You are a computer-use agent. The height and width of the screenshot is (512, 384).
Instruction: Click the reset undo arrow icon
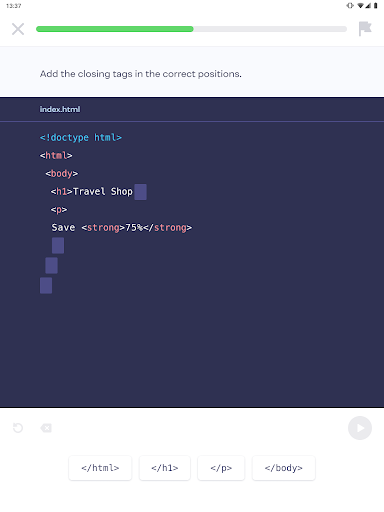point(18,428)
